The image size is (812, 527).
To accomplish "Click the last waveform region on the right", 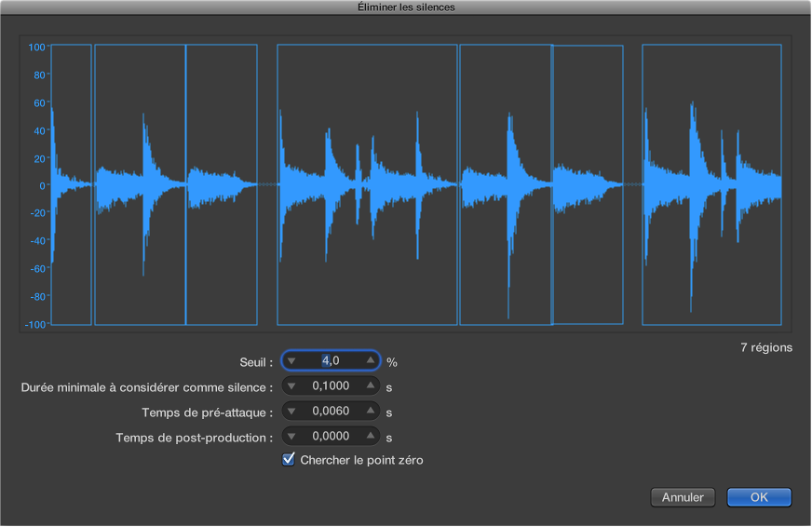I will point(711,184).
